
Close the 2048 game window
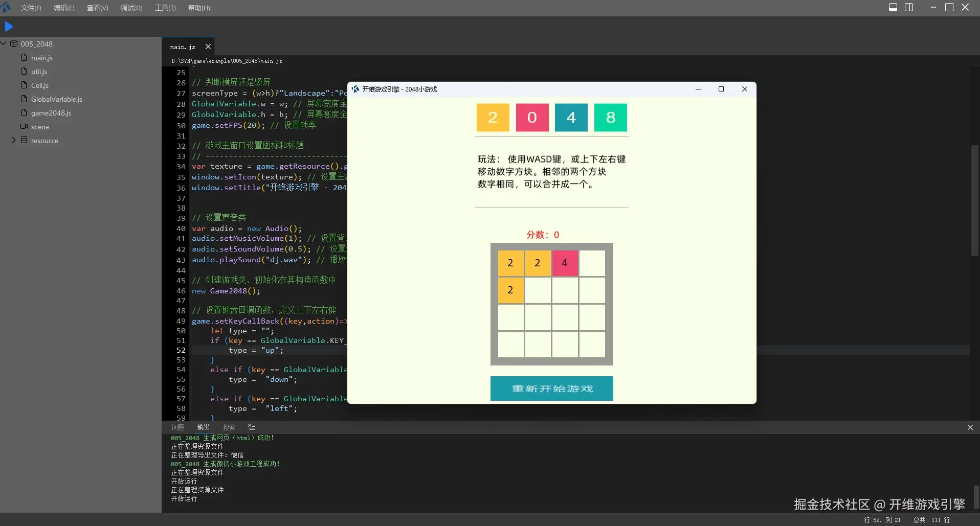[x=745, y=89]
